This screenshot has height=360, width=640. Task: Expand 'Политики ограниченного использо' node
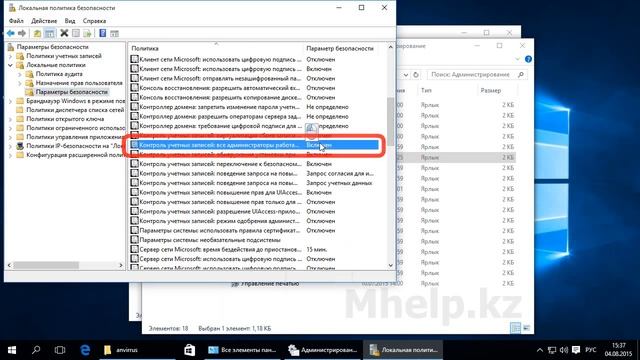pos(11,128)
